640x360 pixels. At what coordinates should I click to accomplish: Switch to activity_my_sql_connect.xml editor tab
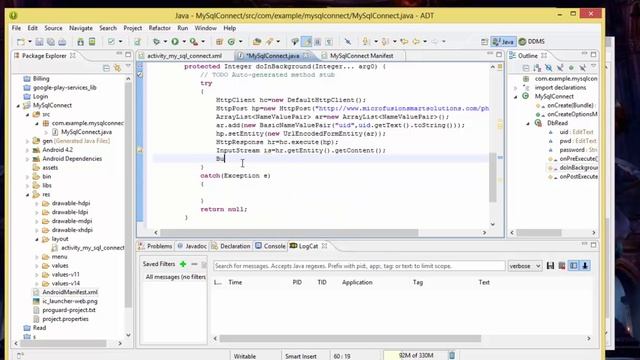click(184, 56)
